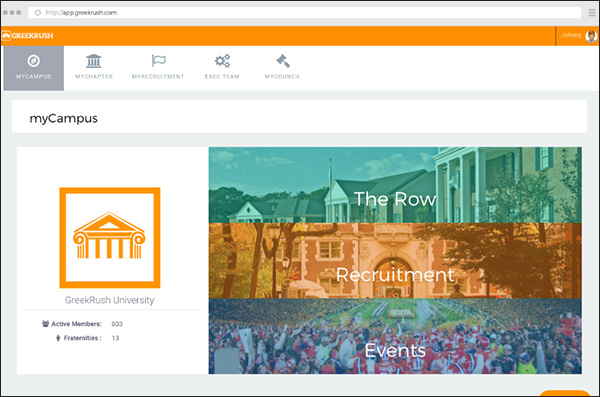Switch to the EXEC TEAM tab label
Viewport: 600px width, 397px height.
[222, 77]
